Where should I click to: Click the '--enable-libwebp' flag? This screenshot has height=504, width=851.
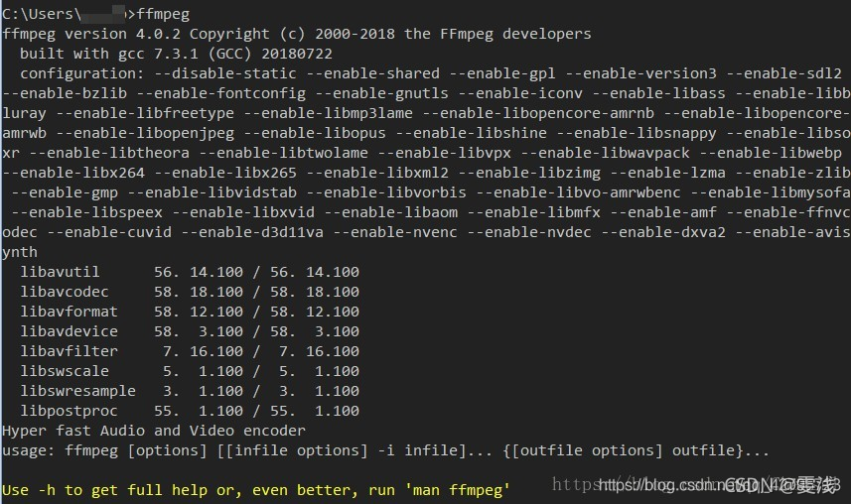[x=771, y=153]
